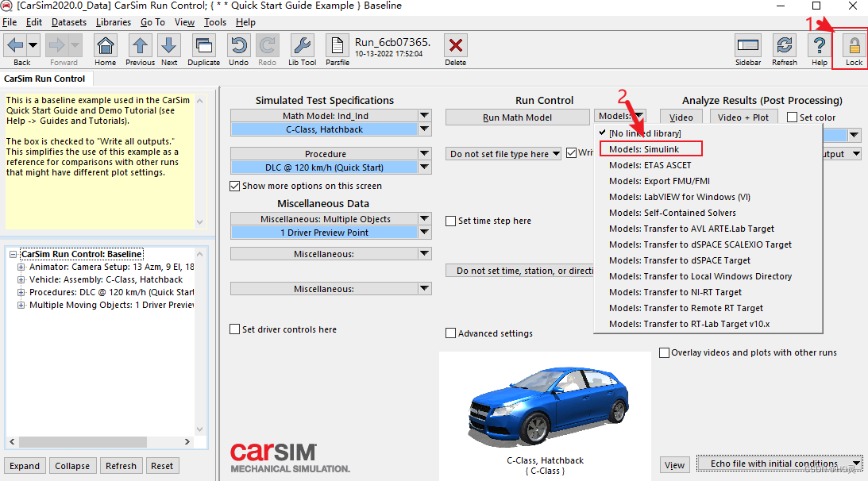The height and width of the screenshot is (481, 868).
Task: Open the View menu
Action: pyautogui.click(x=184, y=22)
